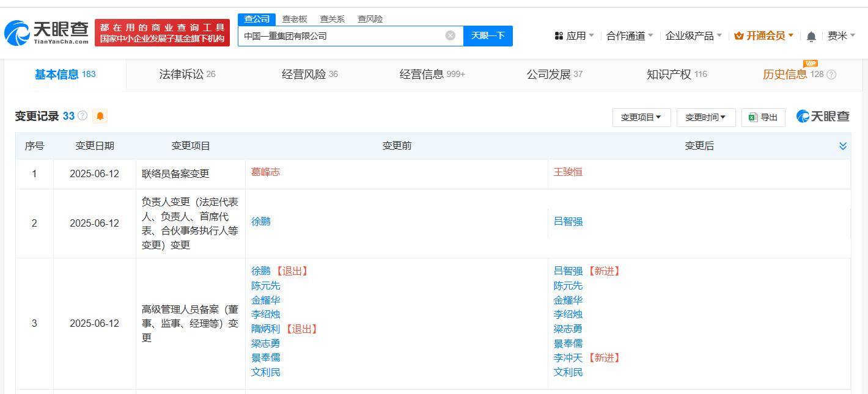Select the 高级管理人员备案 change item cell
Viewport: 868px width, 394px height.
tap(190, 324)
